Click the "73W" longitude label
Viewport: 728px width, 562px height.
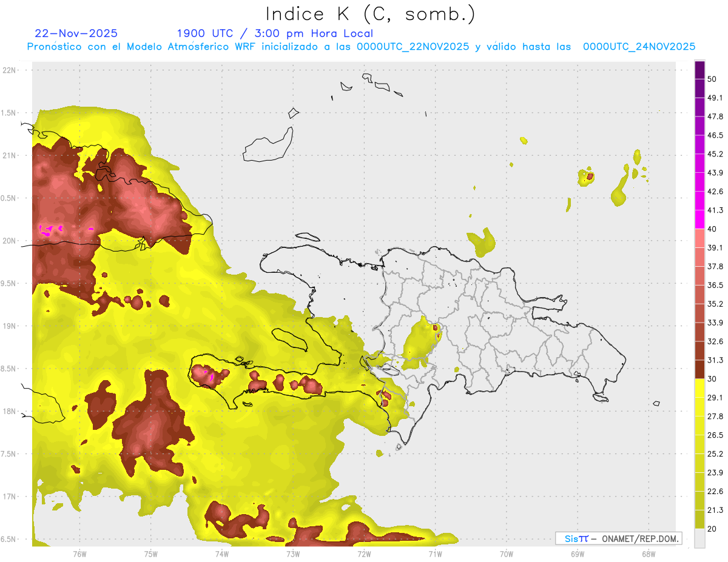[x=293, y=554]
